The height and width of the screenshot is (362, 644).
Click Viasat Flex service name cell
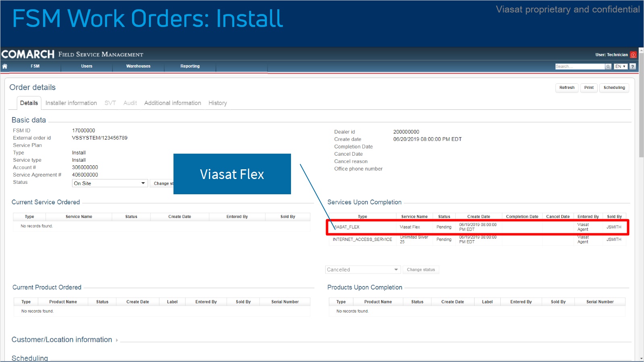[x=410, y=227]
